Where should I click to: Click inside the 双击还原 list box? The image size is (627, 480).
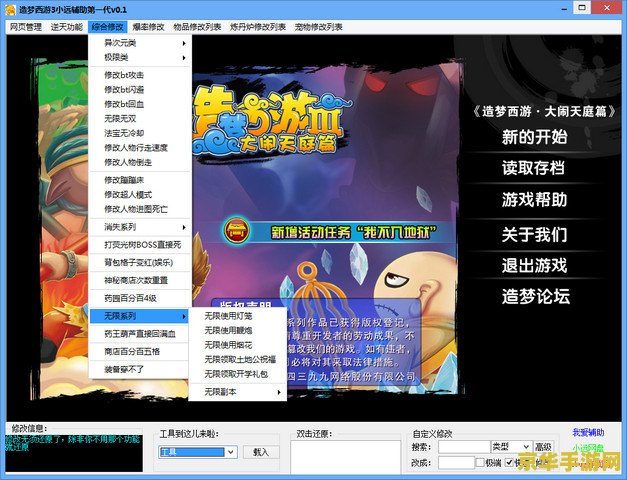346,457
